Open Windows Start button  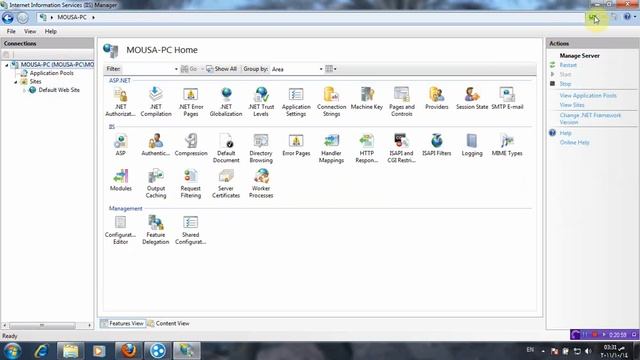[12, 351]
